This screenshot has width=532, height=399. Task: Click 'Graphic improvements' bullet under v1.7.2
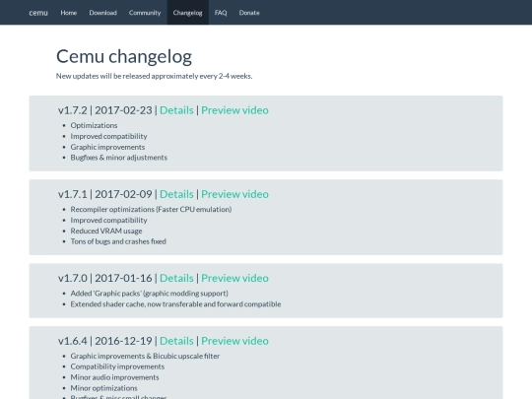click(x=107, y=147)
